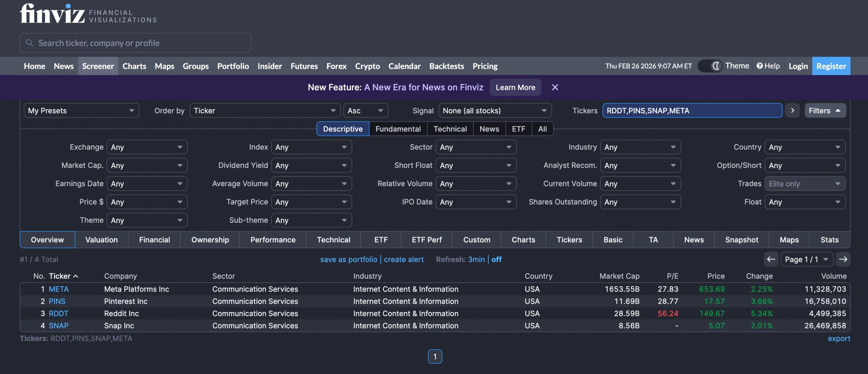Click the Finviz logo
This screenshot has height=374, width=868.
(53, 14)
